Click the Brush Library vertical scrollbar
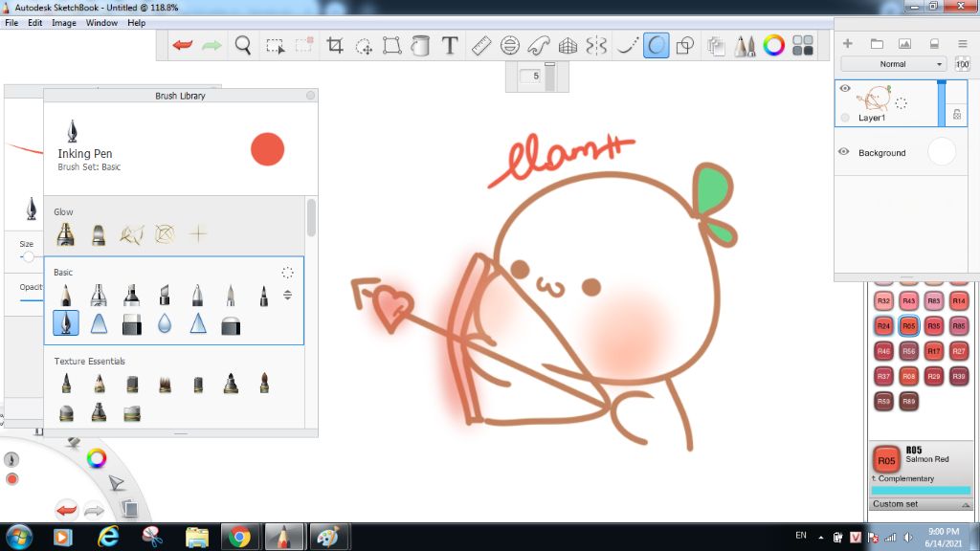Screen dimensions: 980x551 coord(311,217)
